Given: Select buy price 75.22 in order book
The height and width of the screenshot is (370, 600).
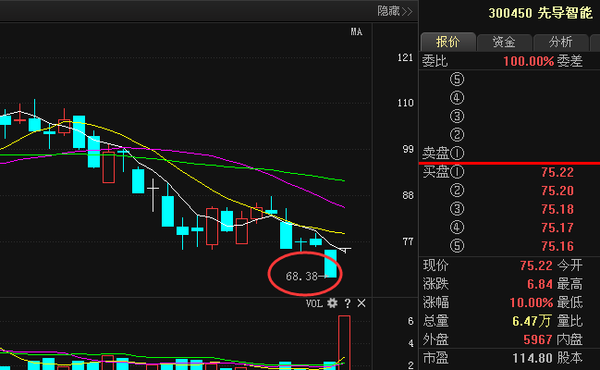Looking at the screenshot, I should pyautogui.click(x=557, y=172).
